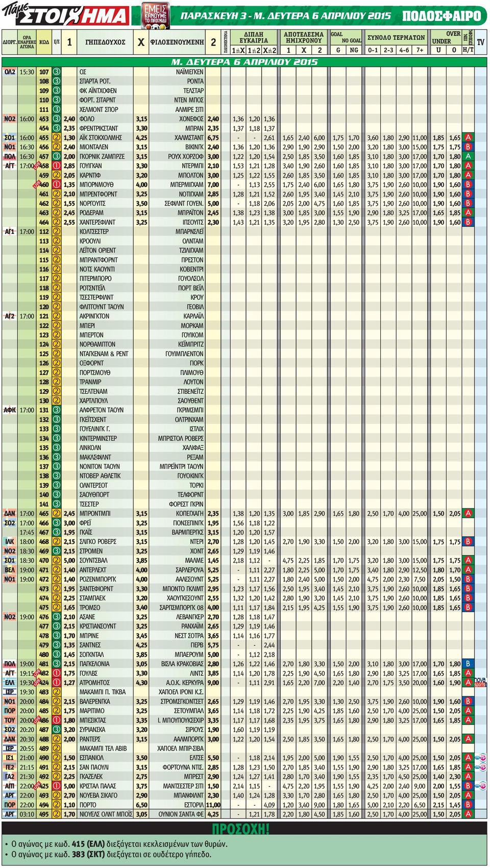Click the B badge on ΠΟΡΤΟ row
The height and width of the screenshot is (868, 490).
tap(468, 805)
